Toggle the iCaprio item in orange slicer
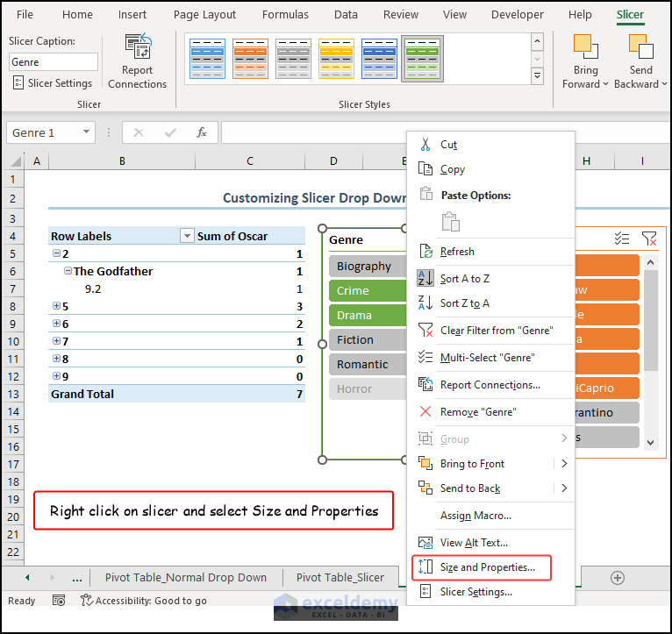The width and height of the screenshot is (672, 634). 606,388
